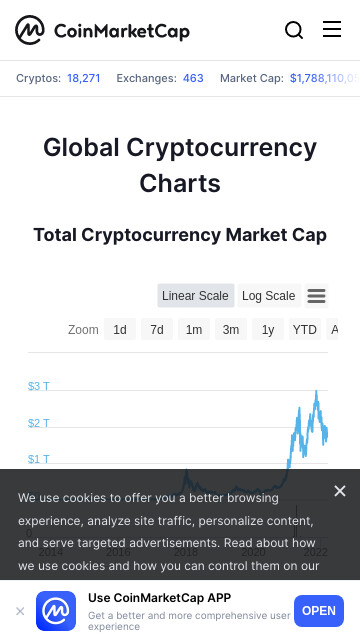Open the Exchanges count 463 link
The image size is (360, 640).
193,78
